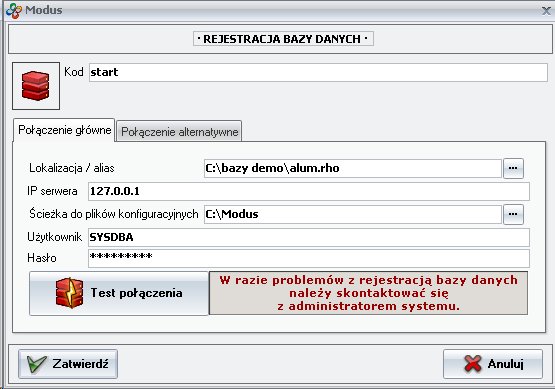The width and height of the screenshot is (555, 389).
Task: Click the Ścieżka do plików konfiguracyjnych label
Action: (x=114, y=214)
